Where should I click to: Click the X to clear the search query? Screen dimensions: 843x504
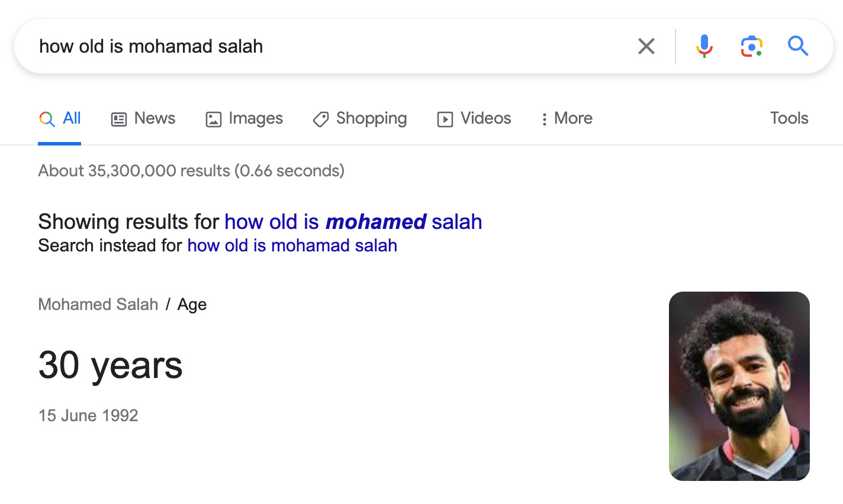(646, 46)
